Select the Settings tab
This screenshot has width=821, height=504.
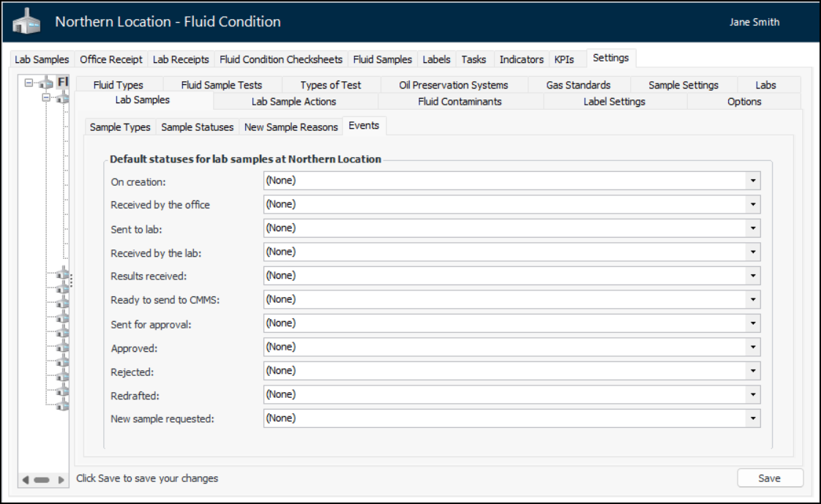610,58
